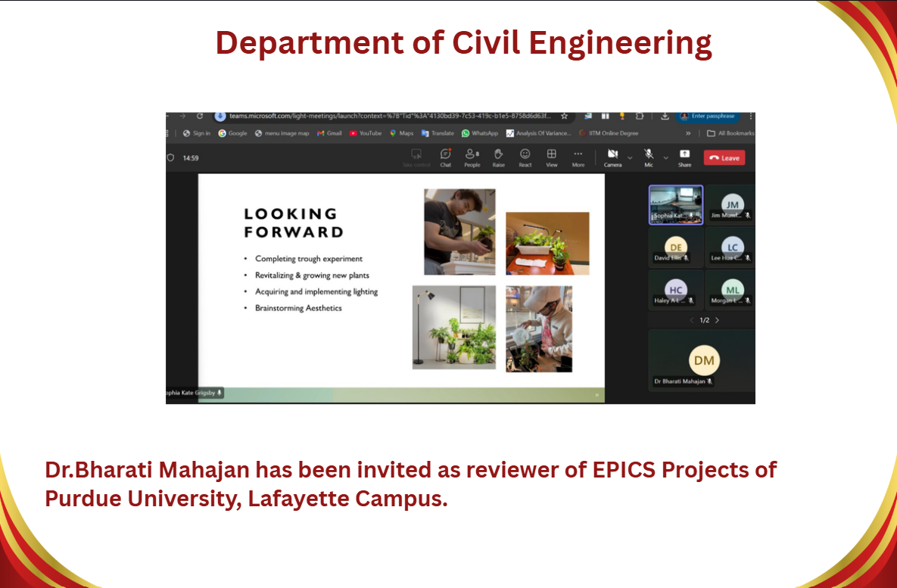The image size is (897, 588).
Task: Open the More actions menu
Action: [578, 157]
